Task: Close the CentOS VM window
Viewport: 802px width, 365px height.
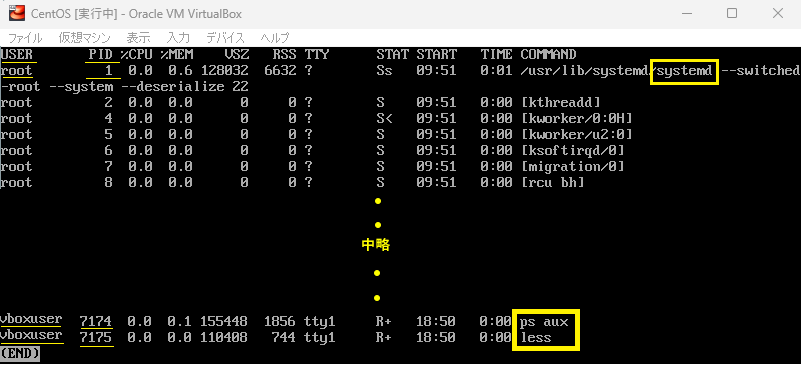Action: coord(778,13)
